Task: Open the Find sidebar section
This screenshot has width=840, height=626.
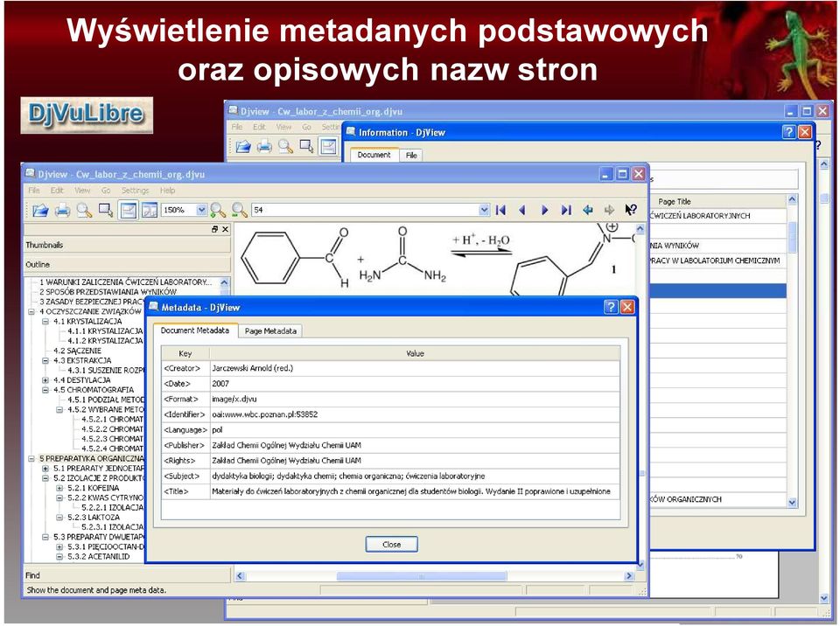Action: [x=128, y=575]
